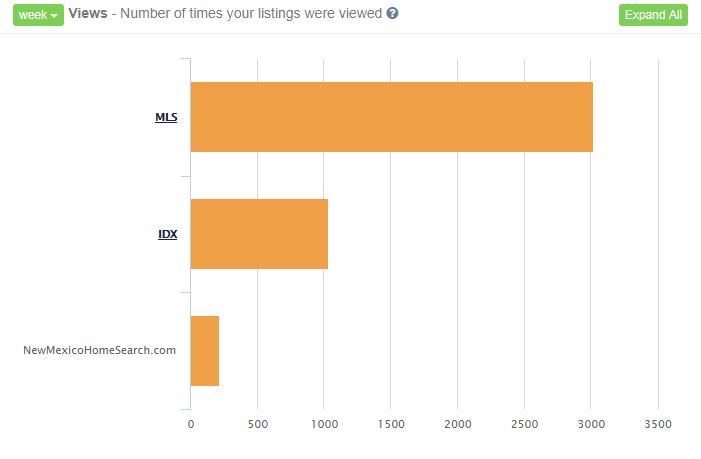The height and width of the screenshot is (459, 701).
Task: Click the 2500 x-axis tick label
Action: [x=524, y=424]
